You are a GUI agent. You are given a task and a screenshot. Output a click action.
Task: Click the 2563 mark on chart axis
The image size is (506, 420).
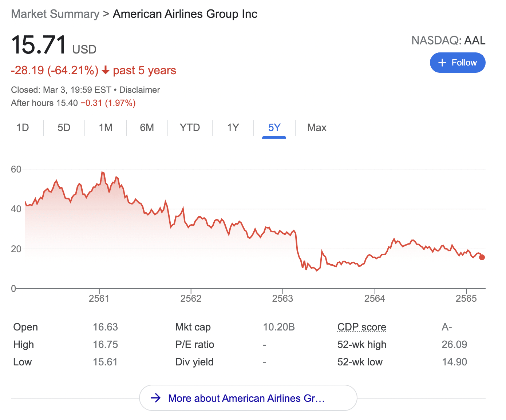tap(282, 298)
